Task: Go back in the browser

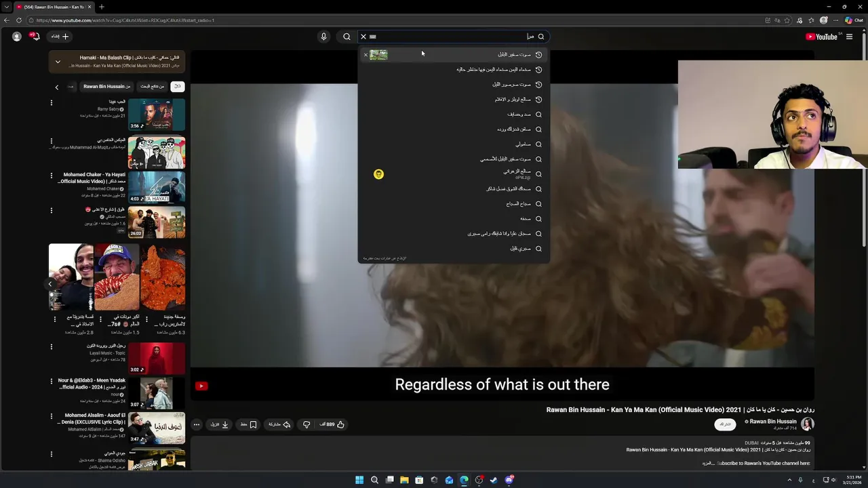Action: (7, 20)
